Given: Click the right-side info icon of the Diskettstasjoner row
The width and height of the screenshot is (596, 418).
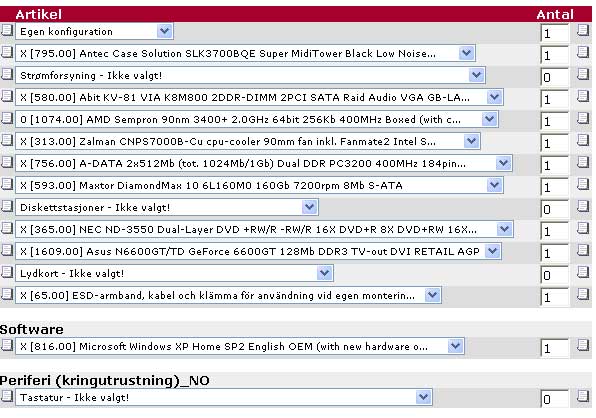Looking at the screenshot, I should (x=583, y=206).
